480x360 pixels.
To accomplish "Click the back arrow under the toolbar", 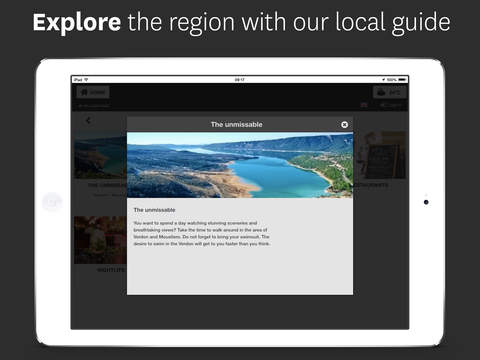I will tap(88, 121).
